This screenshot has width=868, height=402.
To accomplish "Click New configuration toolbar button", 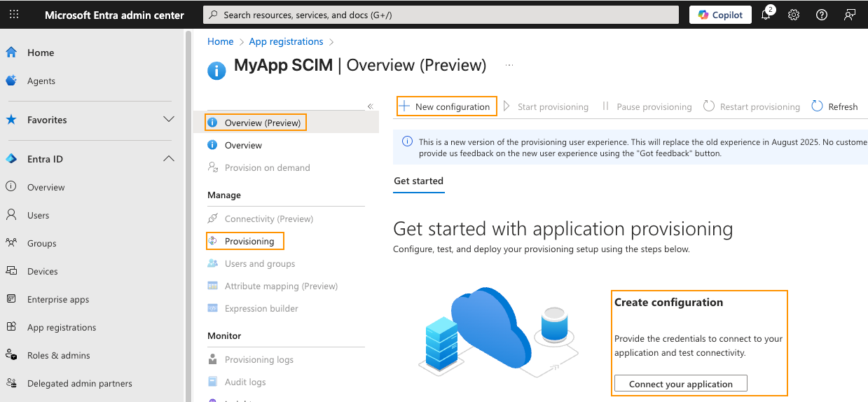I will pyautogui.click(x=446, y=106).
